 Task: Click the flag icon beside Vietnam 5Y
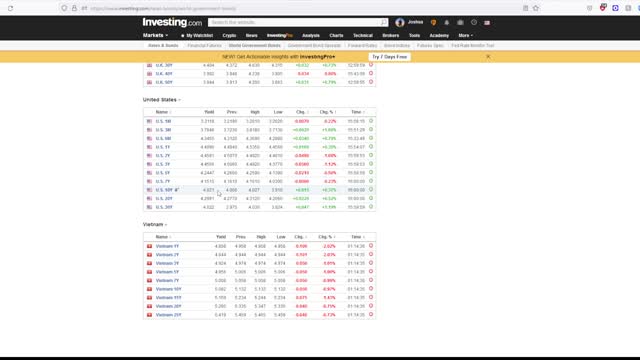149,272
